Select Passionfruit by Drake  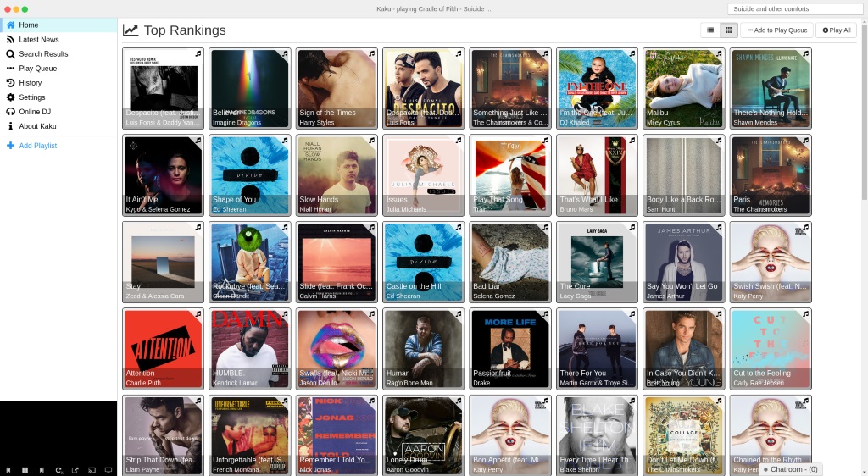(510, 349)
